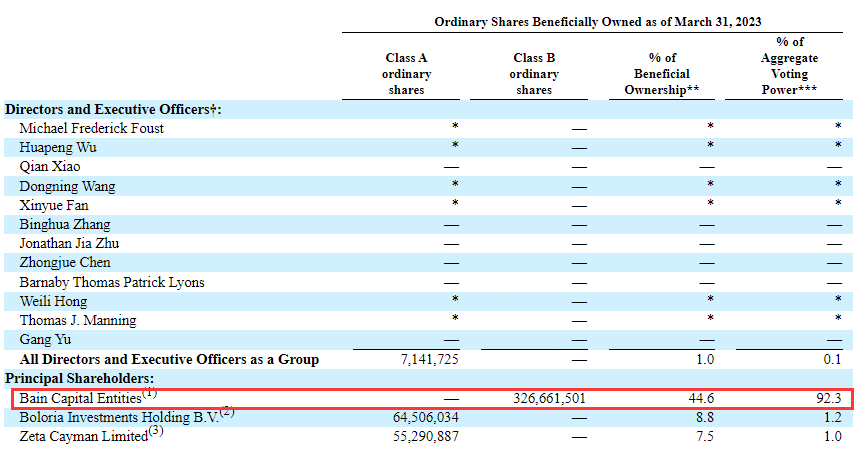Select the Huapeng Wu row name
The height and width of the screenshot is (456, 857).
pos(58,148)
